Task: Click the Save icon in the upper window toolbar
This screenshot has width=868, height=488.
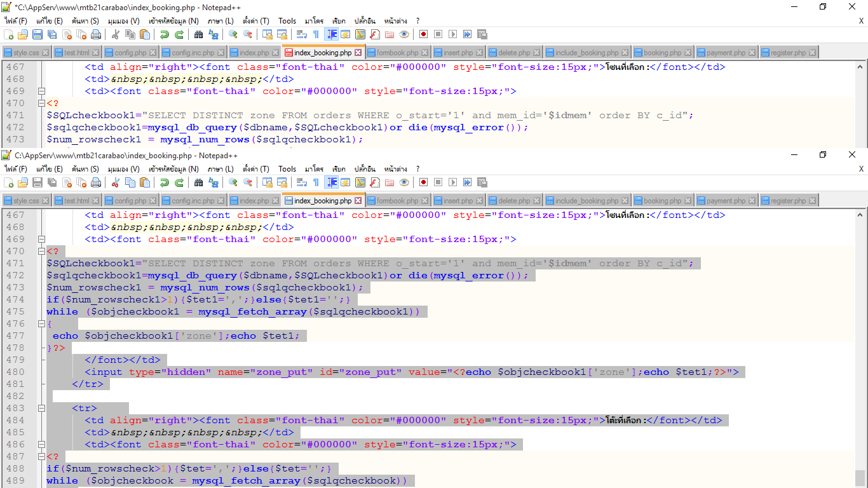Action: pos(37,34)
